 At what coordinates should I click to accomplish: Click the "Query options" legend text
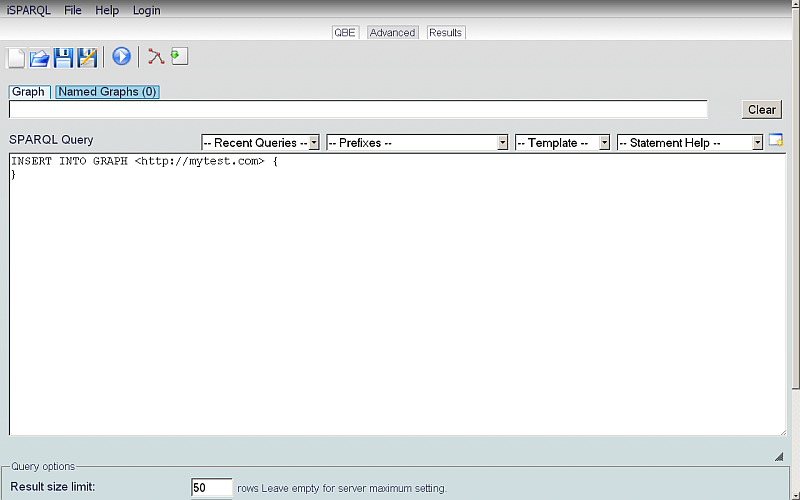coord(43,466)
